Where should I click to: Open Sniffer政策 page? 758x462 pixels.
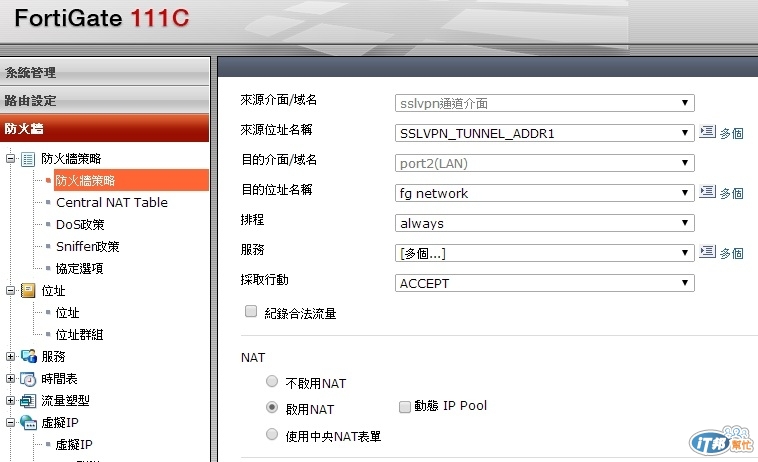[87, 246]
